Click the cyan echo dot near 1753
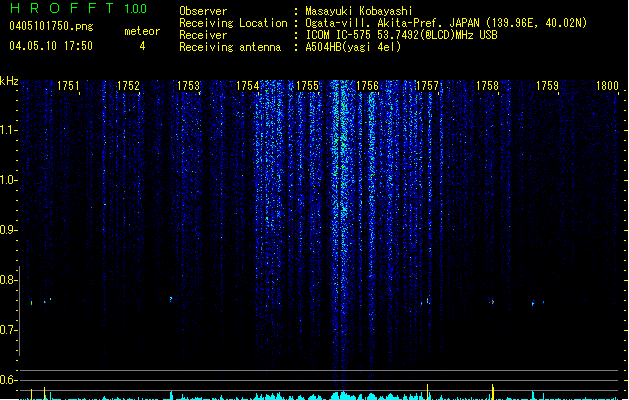629x400 pixels. [171, 299]
